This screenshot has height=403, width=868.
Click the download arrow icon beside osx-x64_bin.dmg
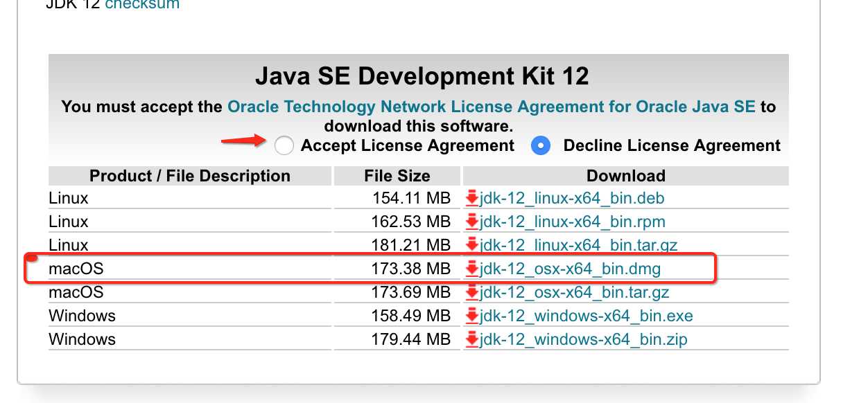click(x=472, y=269)
